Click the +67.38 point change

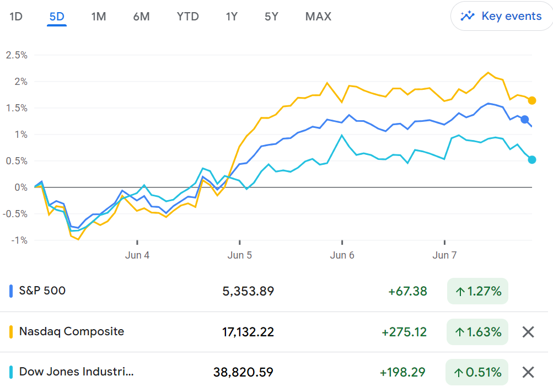tap(407, 291)
